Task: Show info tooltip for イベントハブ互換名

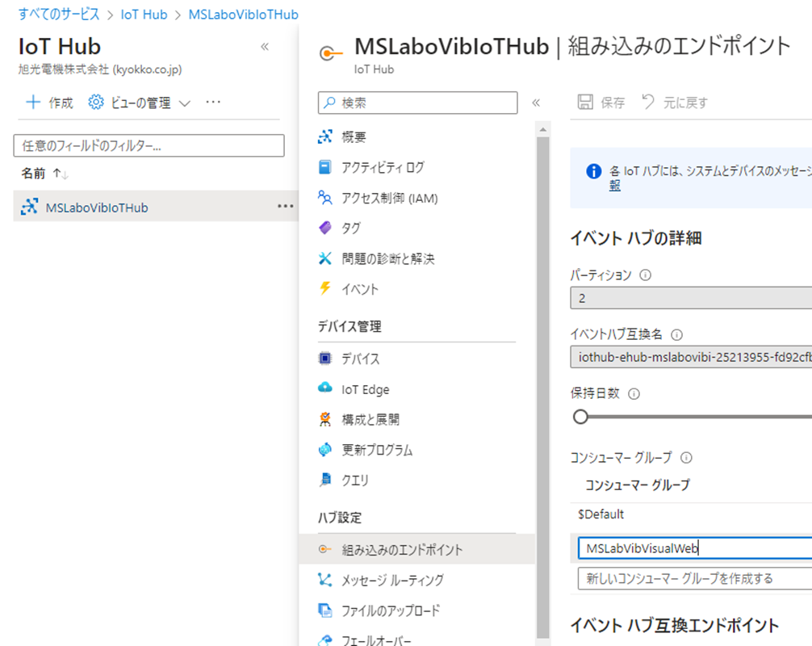Action: point(676,334)
